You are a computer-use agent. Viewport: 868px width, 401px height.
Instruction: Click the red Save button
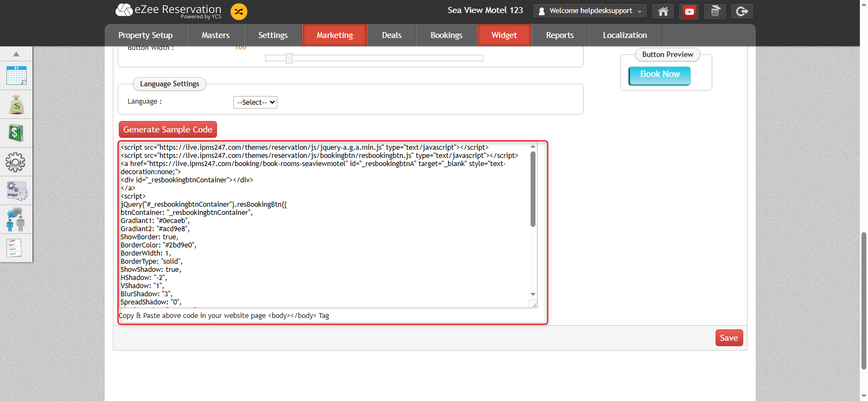[x=729, y=338]
